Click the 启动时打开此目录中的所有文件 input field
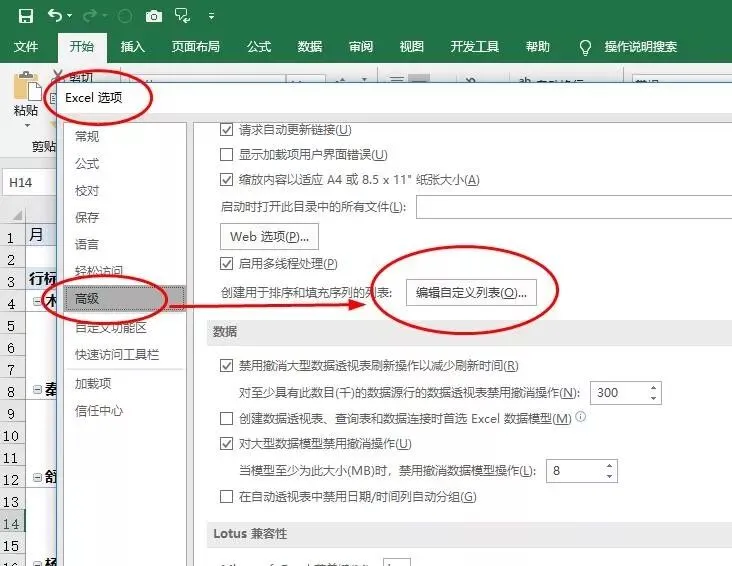 pyautogui.click(x=574, y=207)
